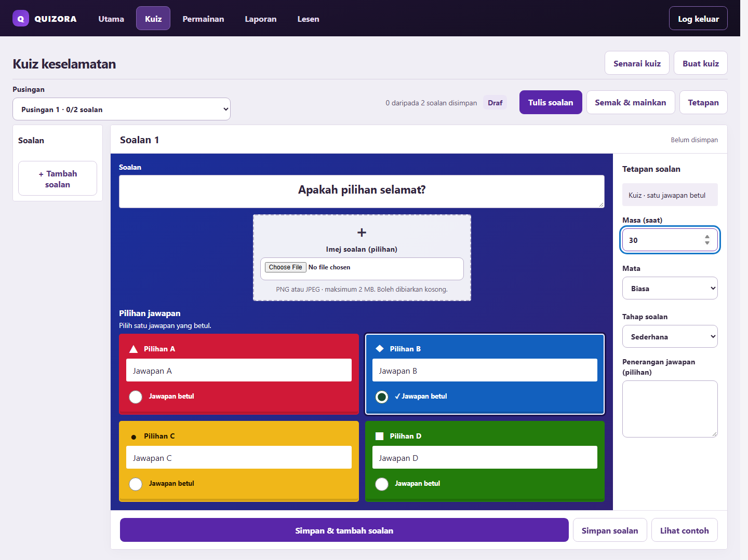Mark Pilihan C as the correct answer
This screenshot has height=560, width=748.
tap(136, 484)
